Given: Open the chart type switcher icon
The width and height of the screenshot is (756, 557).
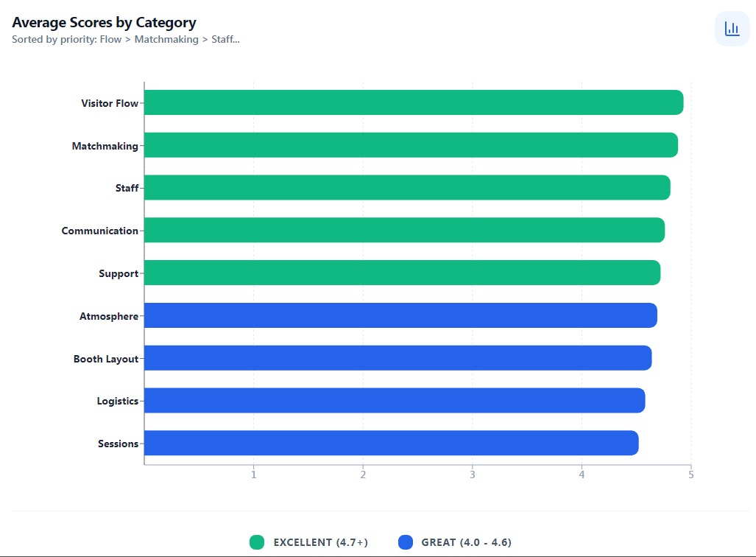Looking at the screenshot, I should [732, 28].
